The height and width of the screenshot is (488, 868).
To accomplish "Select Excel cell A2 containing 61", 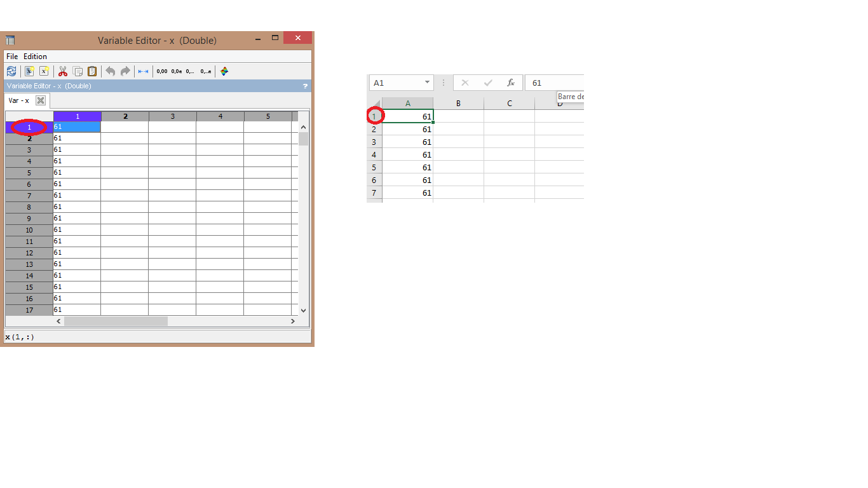I will [x=408, y=129].
